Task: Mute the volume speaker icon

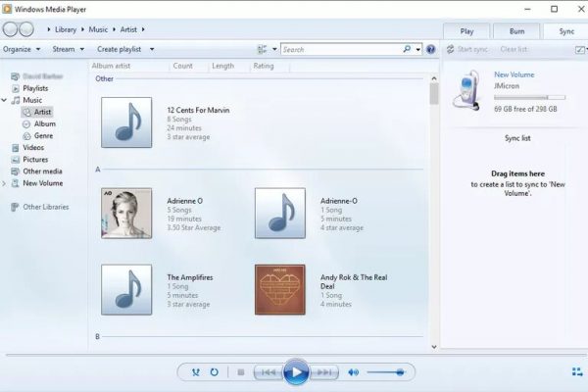Action: (353, 372)
